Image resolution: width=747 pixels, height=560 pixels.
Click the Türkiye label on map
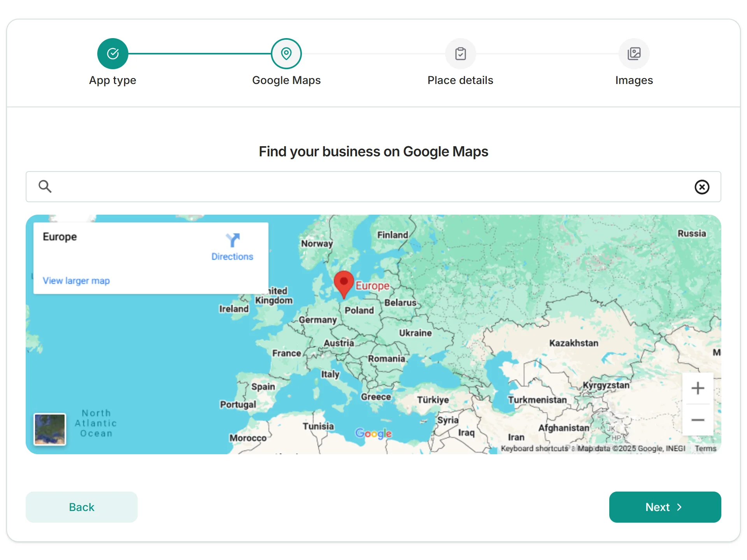click(433, 400)
